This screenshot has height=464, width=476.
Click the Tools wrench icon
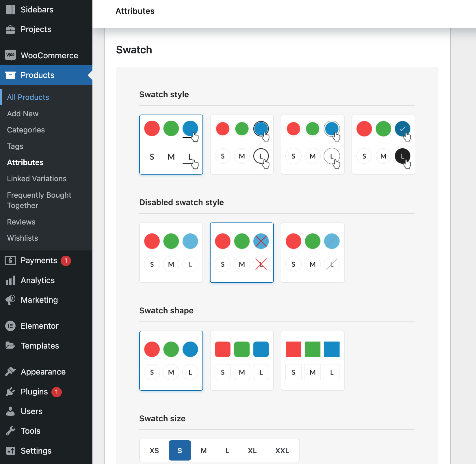(10, 431)
